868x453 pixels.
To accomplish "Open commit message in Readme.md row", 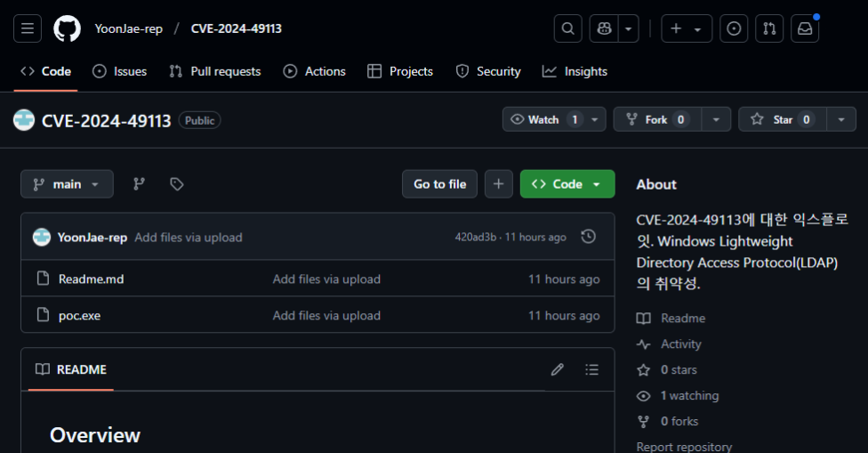I will 326,279.
